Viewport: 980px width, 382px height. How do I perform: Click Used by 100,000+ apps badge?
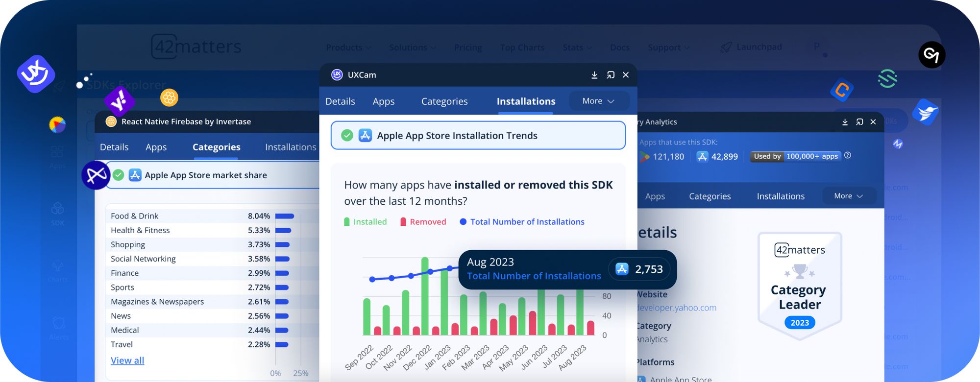[796, 156]
